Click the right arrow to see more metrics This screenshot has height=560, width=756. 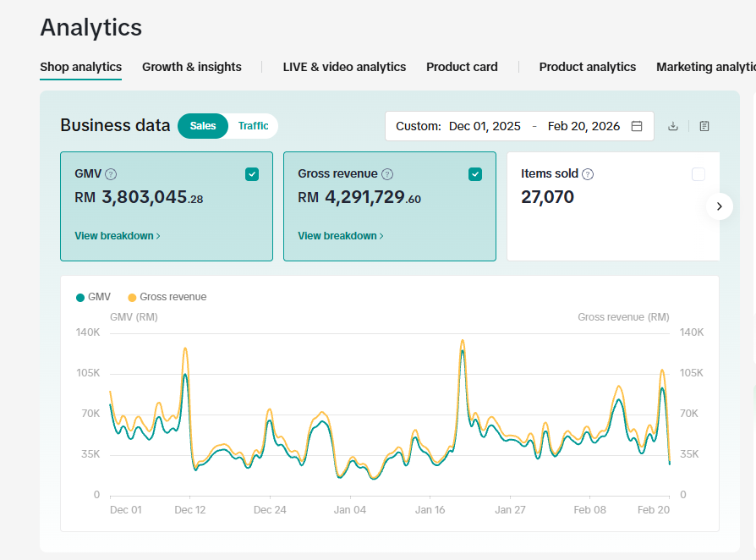coord(719,206)
